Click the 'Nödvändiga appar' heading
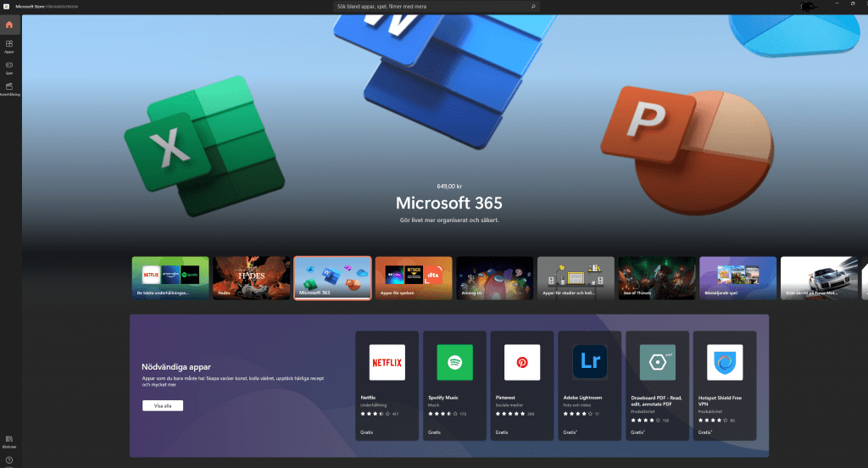Viewport: 868px width, 468px height. point(176,366)
